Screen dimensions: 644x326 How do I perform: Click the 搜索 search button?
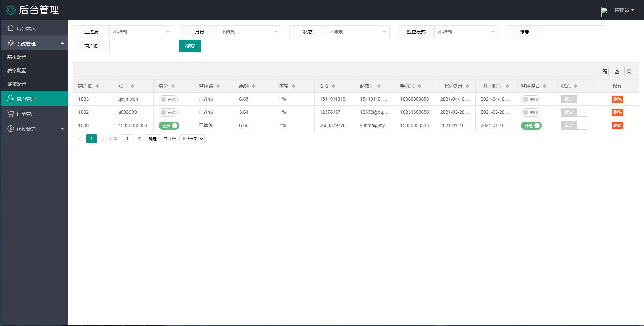pos(190,46)
